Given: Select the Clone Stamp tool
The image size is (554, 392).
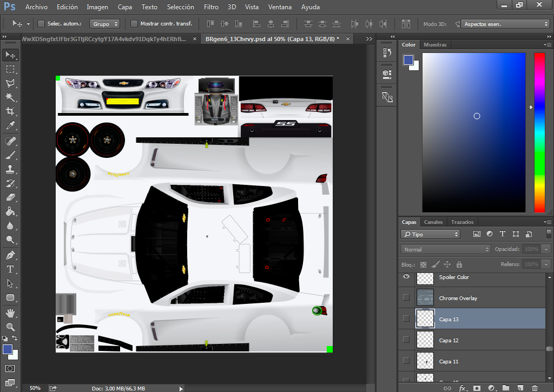Looking at the screenshot, I should point(10,169).
